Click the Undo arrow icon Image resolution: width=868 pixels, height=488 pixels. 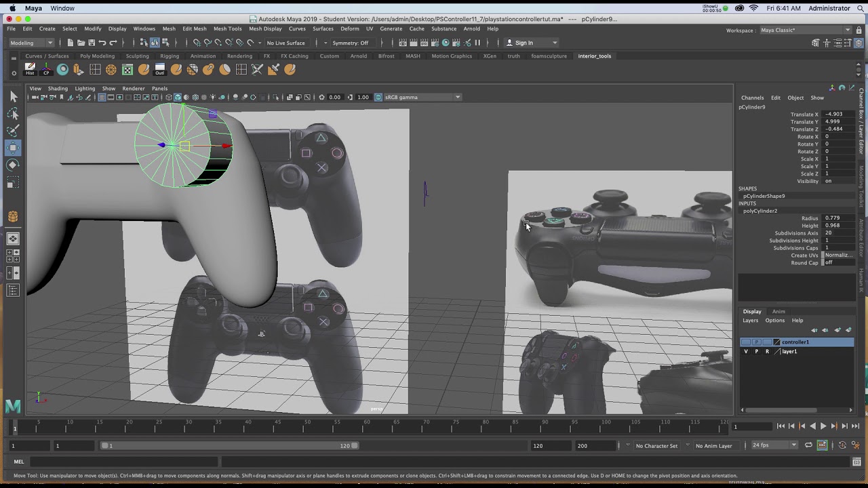click(102, 43)
